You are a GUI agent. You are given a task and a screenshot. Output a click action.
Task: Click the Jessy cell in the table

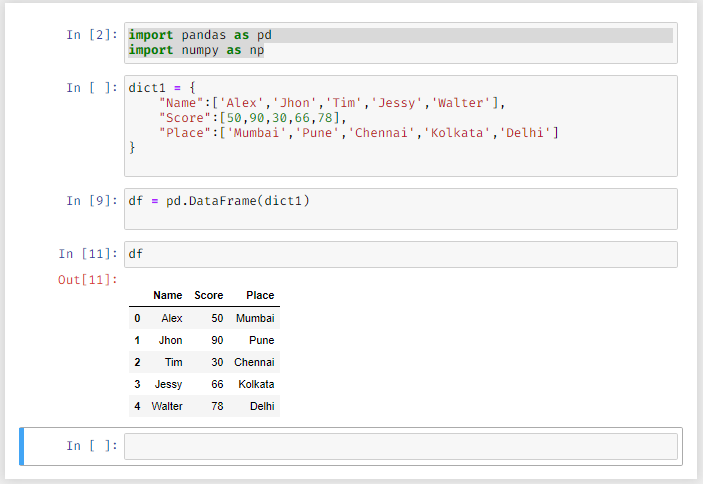(x=169, y=384)
